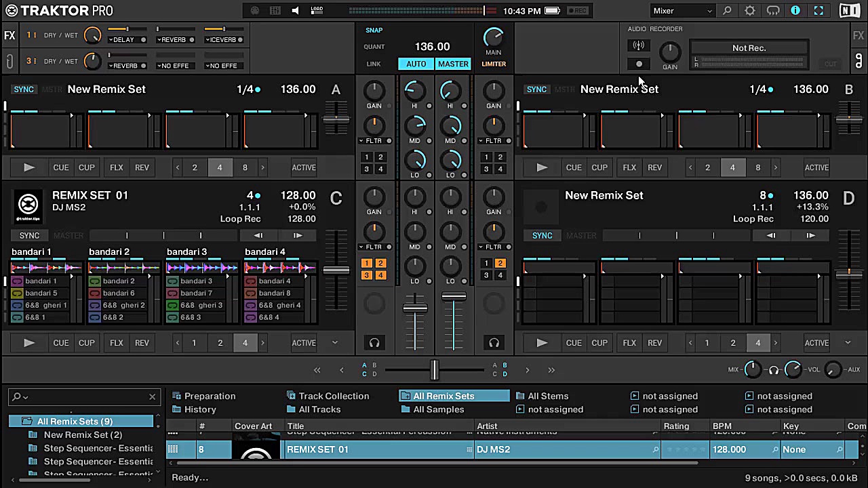
Task: Toggle QUANT quantize in master panel
Action: (x=374, y=47)
